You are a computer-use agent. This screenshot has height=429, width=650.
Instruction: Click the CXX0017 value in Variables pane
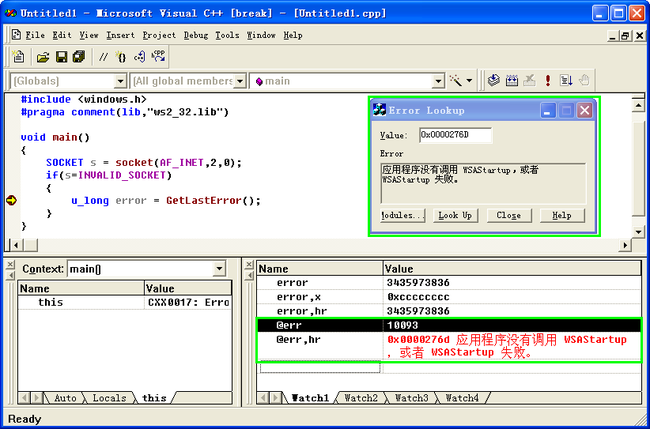[x=188, y=303]
